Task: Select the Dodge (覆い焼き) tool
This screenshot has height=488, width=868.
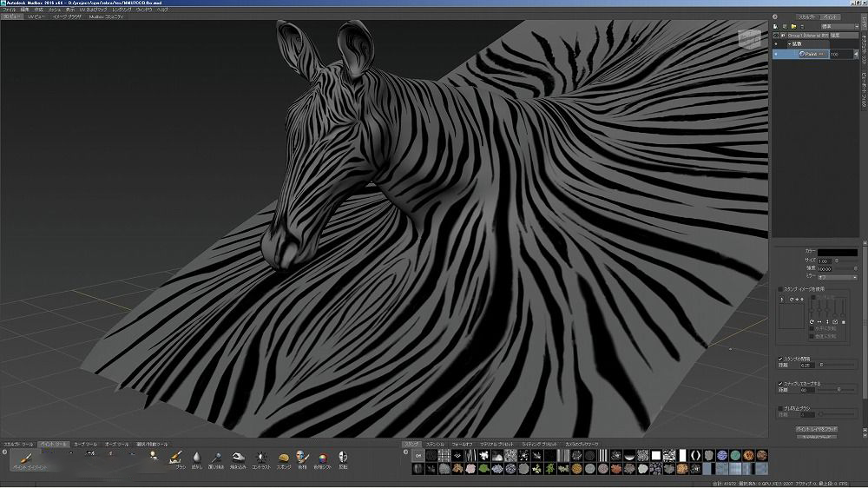Action: click(217, 457)
